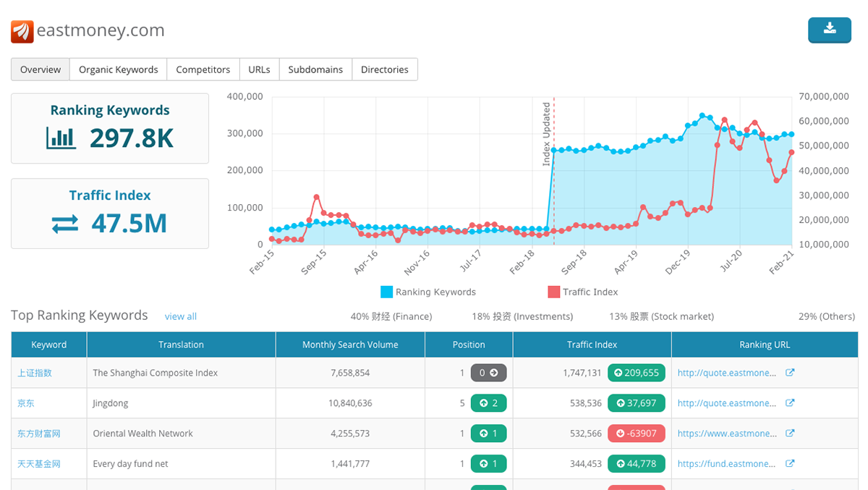Click Every day fund net translation

pyautogui.click(x=130, y=464)
